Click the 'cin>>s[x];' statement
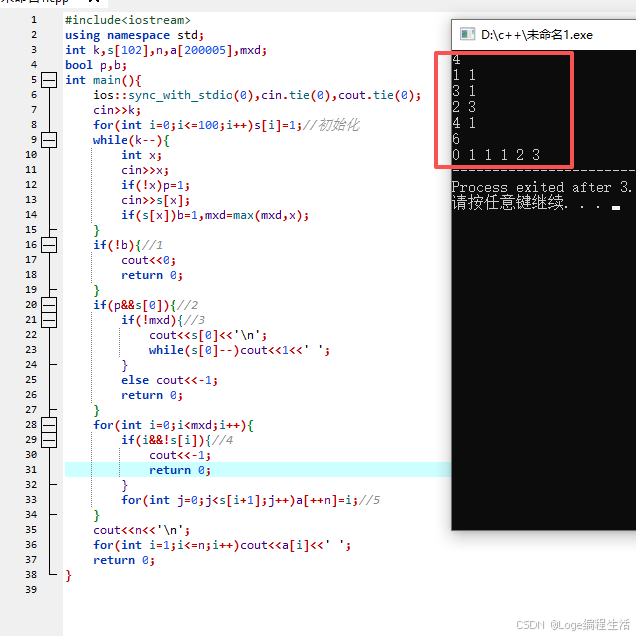636x636 pixels. click(x=155, y=200)
